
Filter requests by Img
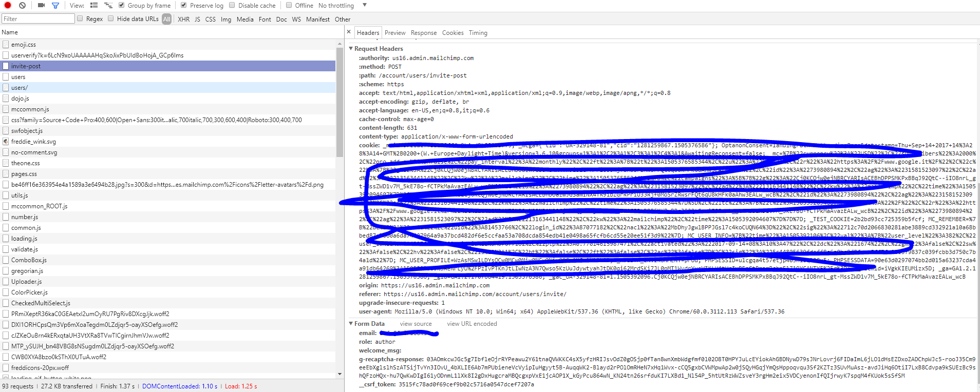point(226,19)
